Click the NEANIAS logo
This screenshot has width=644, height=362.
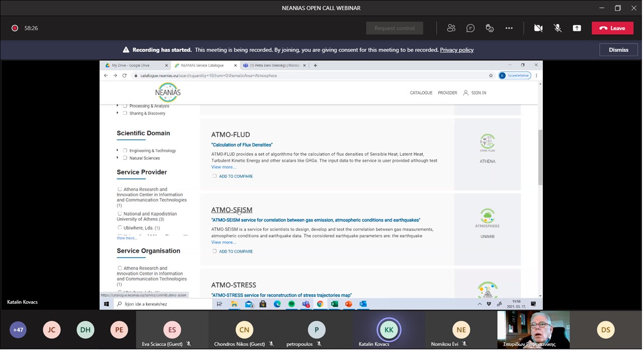[168, 93]
